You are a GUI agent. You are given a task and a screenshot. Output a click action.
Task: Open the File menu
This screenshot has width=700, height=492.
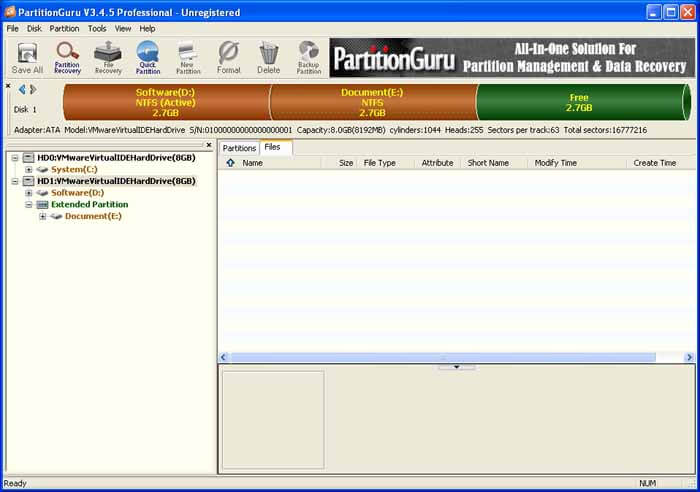click(x=12, y=29)
